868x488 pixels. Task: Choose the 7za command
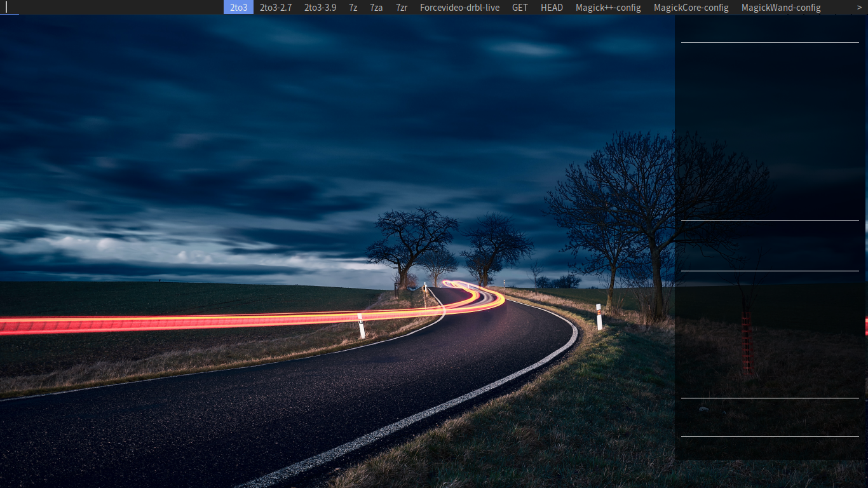tap(376, 8)
